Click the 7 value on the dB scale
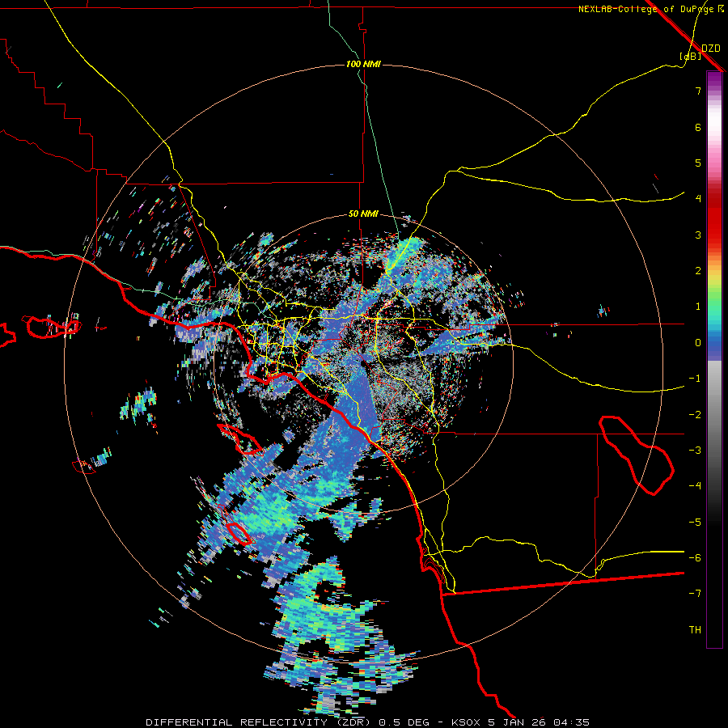 [x=698, y=91]
